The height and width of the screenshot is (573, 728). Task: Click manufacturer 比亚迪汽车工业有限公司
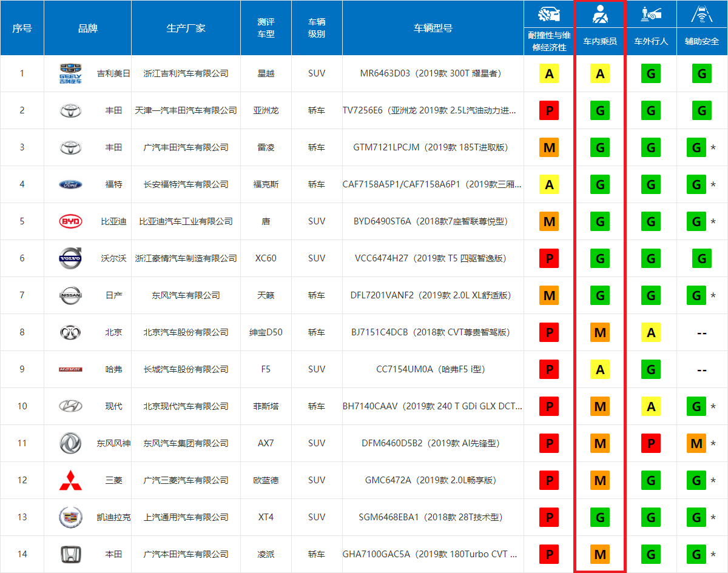186,221
